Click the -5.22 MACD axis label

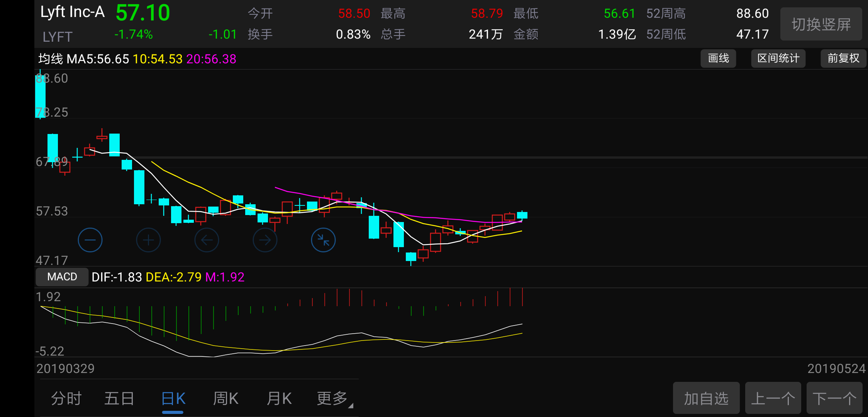coord(50,351)
